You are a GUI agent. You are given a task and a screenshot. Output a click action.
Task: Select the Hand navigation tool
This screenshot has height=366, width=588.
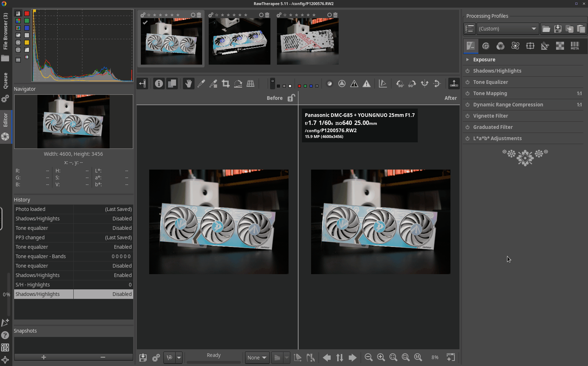point(189,84)
